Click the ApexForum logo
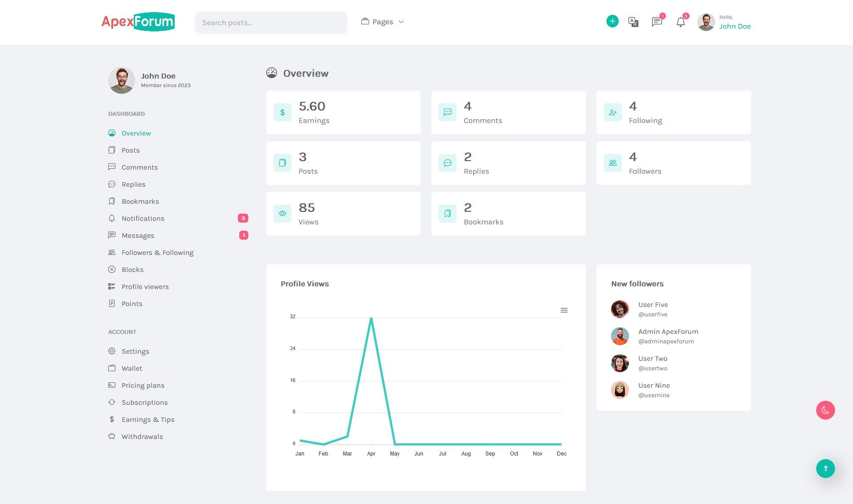The width and height of the screenshot is (853, 504). pos(138,22)
